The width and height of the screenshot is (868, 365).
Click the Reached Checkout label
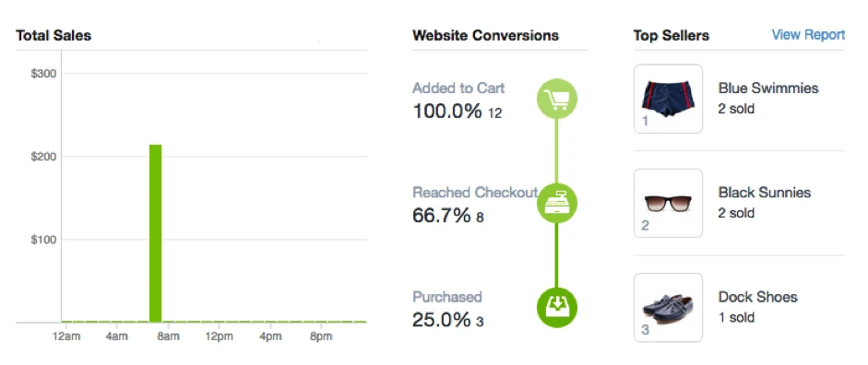[476, 193]
